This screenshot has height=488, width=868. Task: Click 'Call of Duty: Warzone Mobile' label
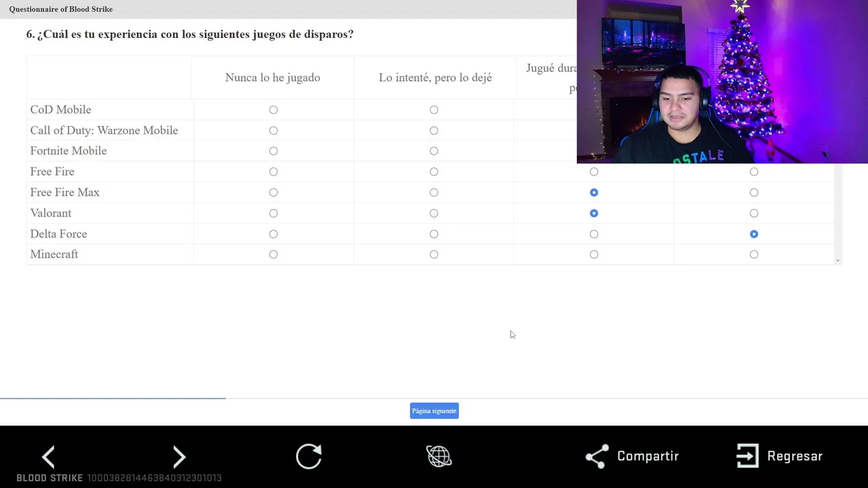104,130
